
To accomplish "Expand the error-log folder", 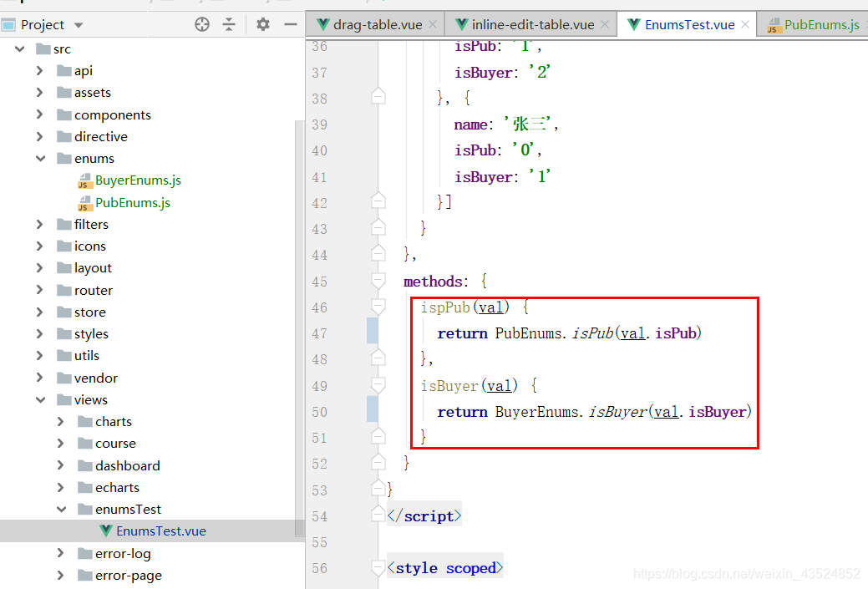I will (x=60, y=554).
